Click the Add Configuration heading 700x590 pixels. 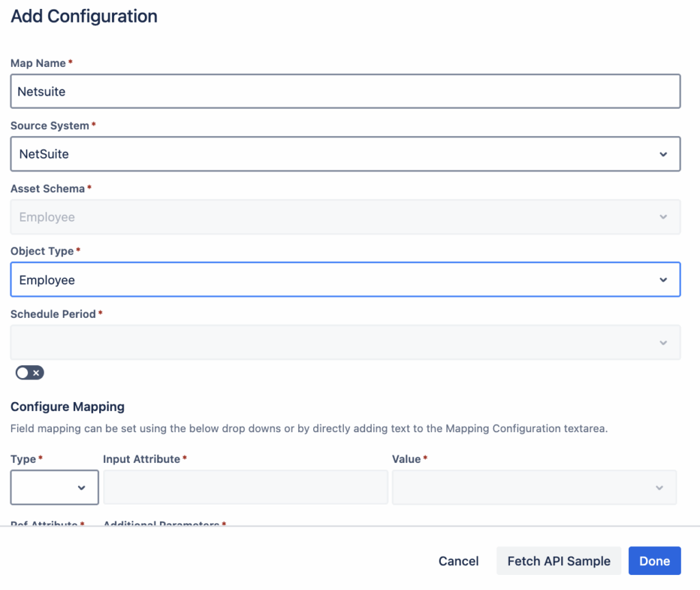point(84,16)
